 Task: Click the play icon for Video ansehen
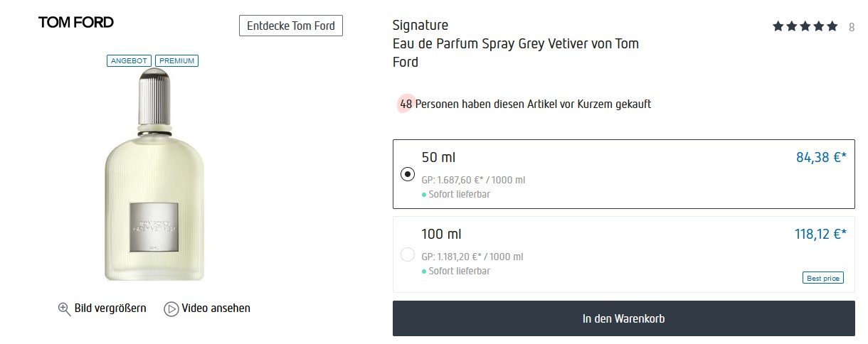pos(171,308)
